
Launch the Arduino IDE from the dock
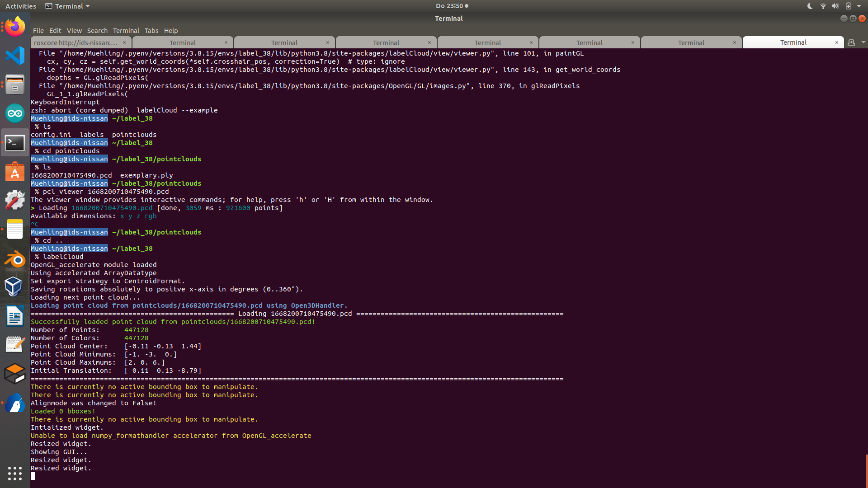(15, 113)
